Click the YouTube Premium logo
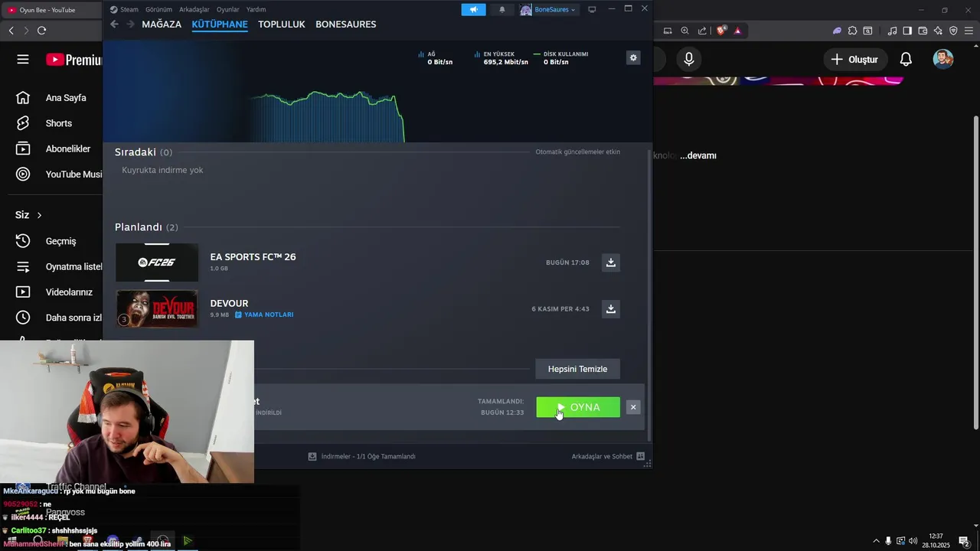 (73, 60)
